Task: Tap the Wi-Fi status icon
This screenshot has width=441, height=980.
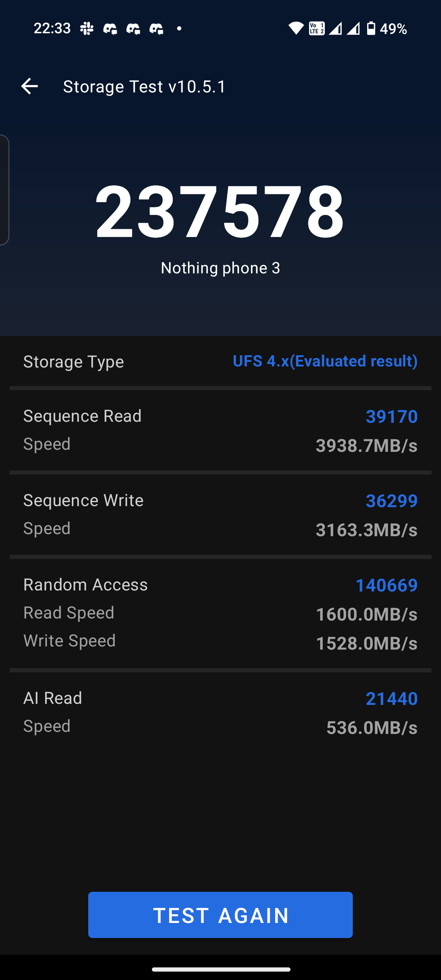Action: (296, 29)
